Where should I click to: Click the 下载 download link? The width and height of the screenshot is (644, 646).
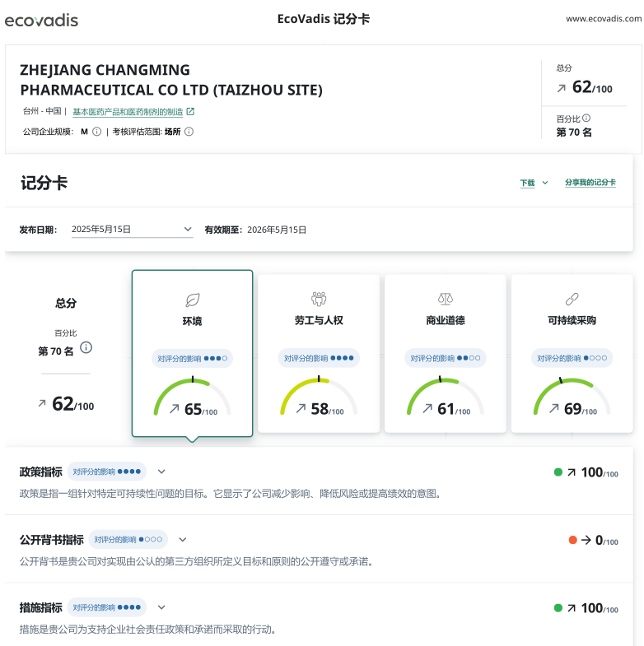click(x=527, y=183)
